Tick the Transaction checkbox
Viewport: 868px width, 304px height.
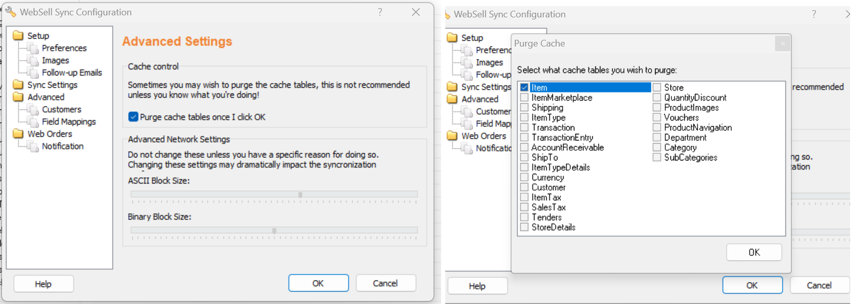[524, 127]
